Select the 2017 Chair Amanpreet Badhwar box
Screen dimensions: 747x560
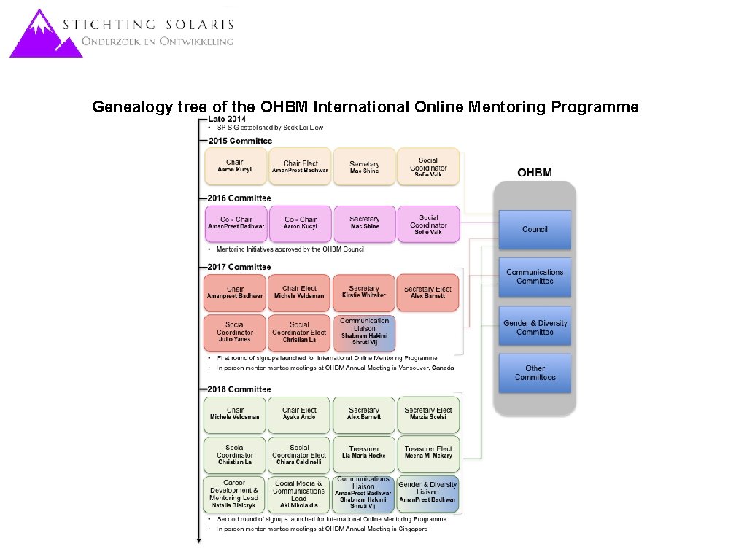click(x=235, y=293)
